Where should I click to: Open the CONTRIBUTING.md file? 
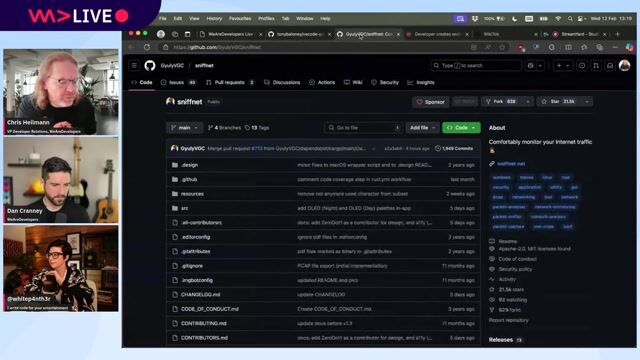[x=204, y=323]
